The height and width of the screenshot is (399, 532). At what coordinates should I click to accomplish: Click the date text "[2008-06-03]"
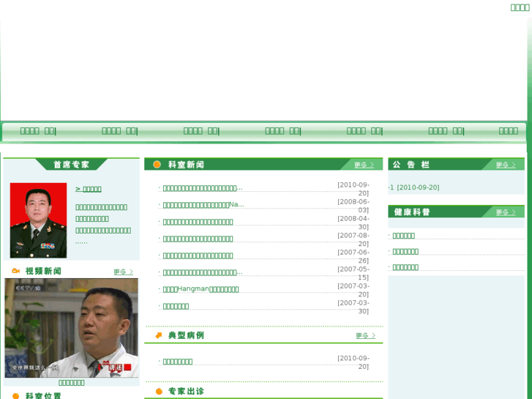(353, 206)
